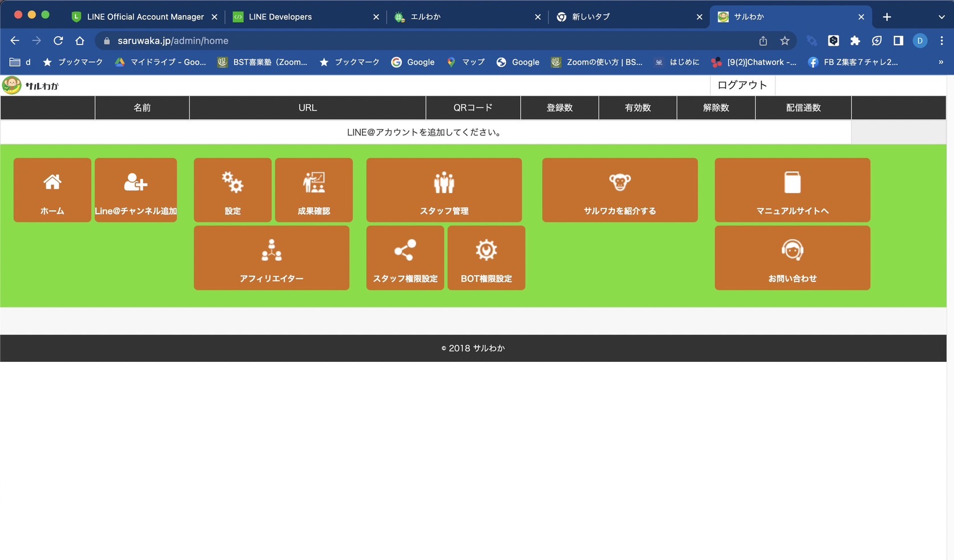Click the 有効数 column header
The height and width of the screenshot is (560, 954).
coord(638,108)
